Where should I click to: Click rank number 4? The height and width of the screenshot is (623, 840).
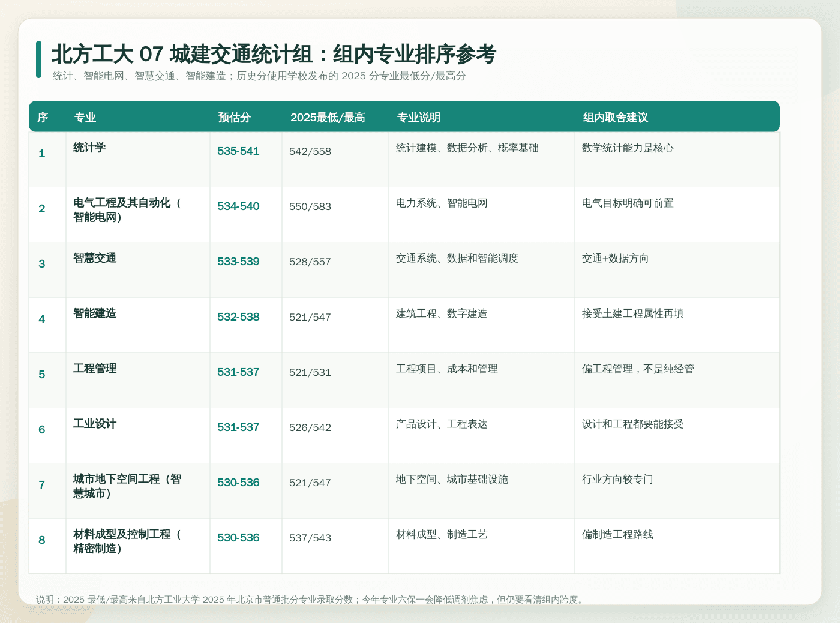[x=41, y=319]
